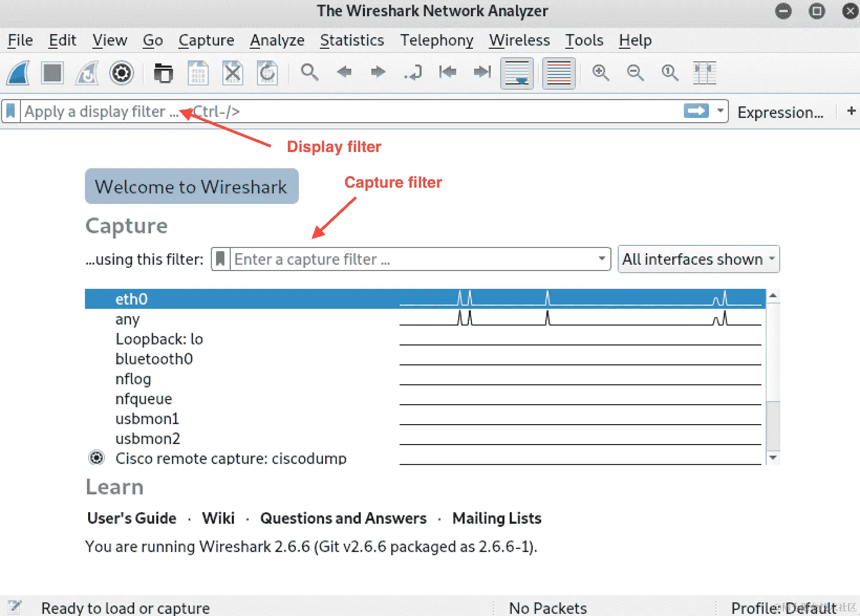This screenshot has height=616, width=860.
Task: Select Cisco remote capture: ciscodump row
Action: (x=425, y=457)
